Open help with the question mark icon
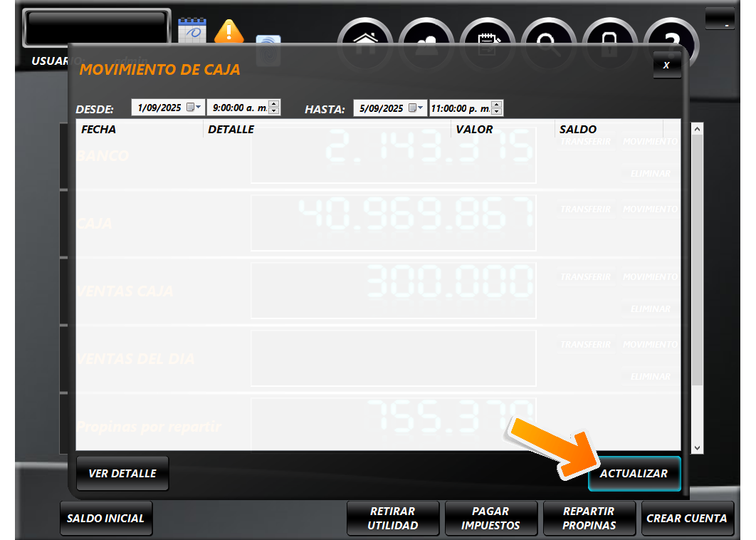The height and width of the screenshot is (540, 756). 671,36
